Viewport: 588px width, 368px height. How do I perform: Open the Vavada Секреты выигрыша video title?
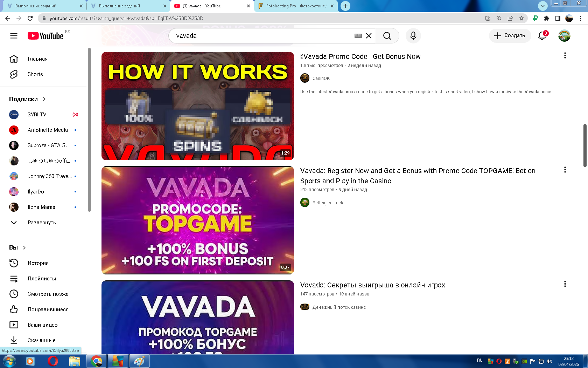click(373, 285)
